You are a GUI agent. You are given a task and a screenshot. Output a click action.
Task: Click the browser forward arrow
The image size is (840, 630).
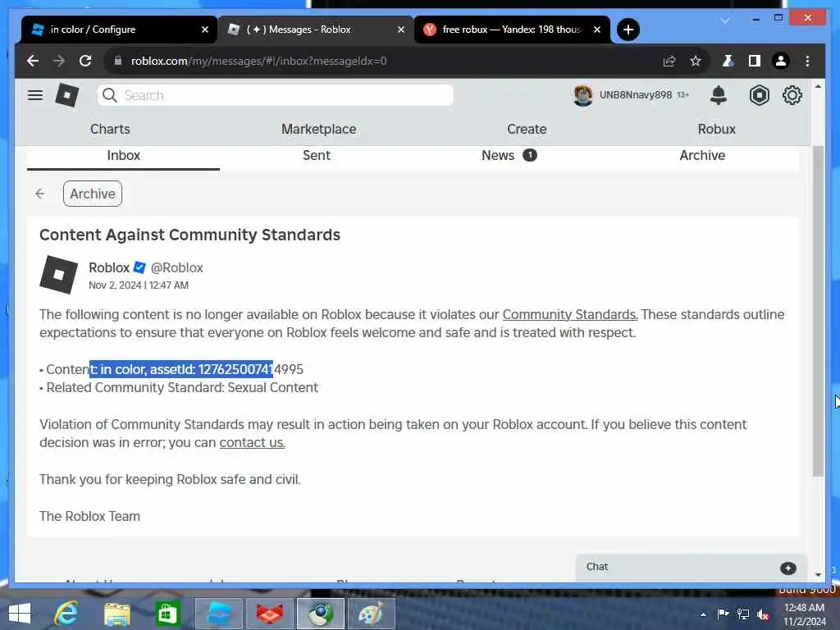(x=59, y=61)
